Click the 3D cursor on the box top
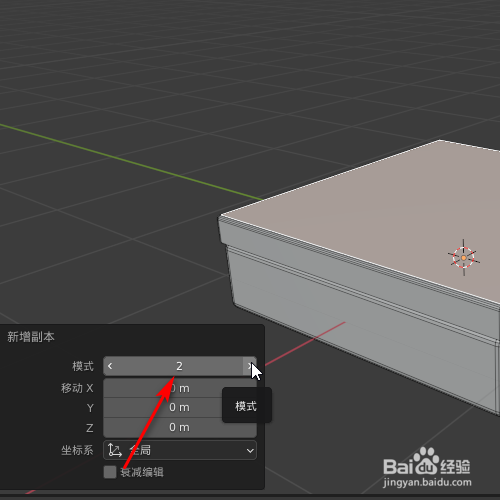500x500 pixels. [x=464, y=258]
